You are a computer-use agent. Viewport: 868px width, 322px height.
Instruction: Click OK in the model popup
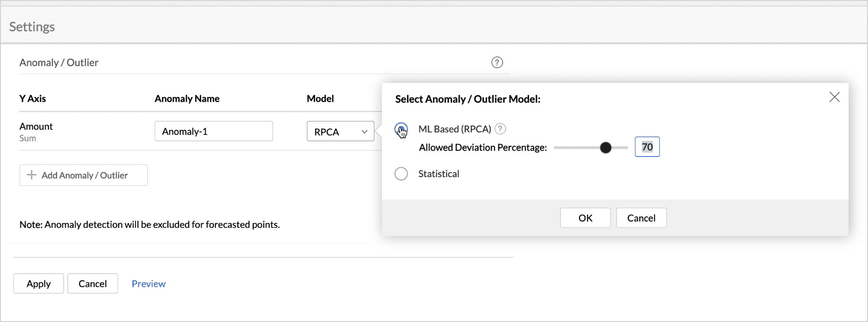585,218
